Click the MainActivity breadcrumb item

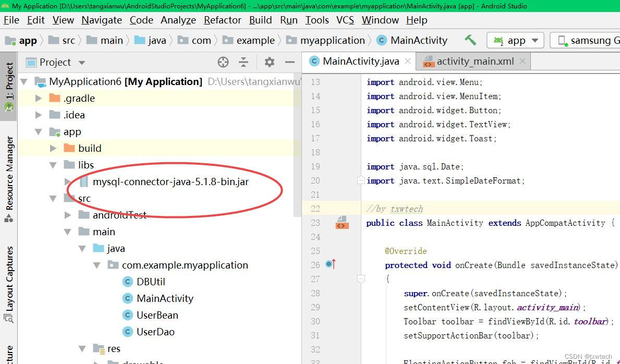click(412, 40)
